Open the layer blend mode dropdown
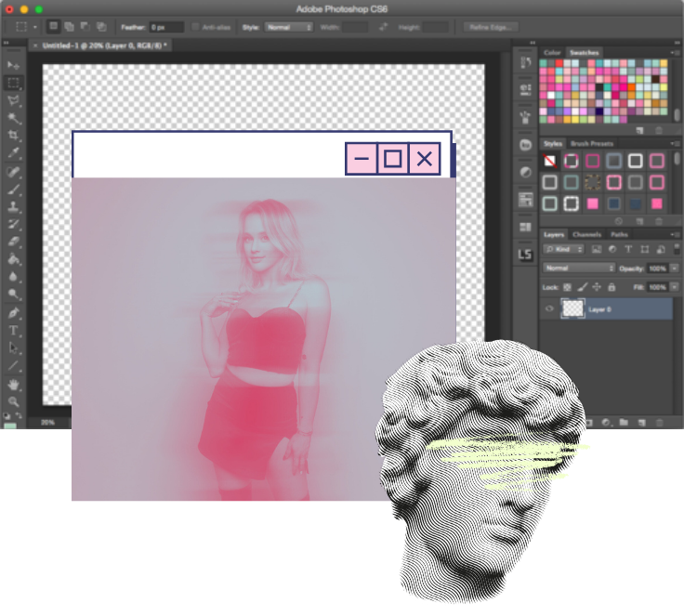 [x=577, y=268]
